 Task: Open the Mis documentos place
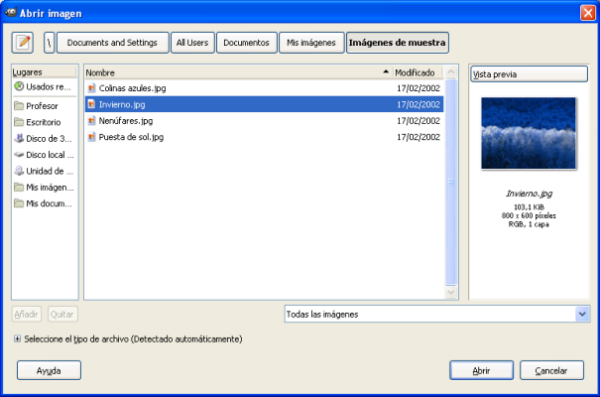coord(44,203)
